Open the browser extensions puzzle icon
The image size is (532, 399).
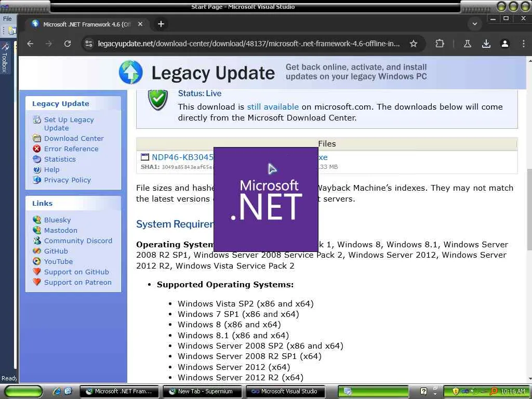440,44
